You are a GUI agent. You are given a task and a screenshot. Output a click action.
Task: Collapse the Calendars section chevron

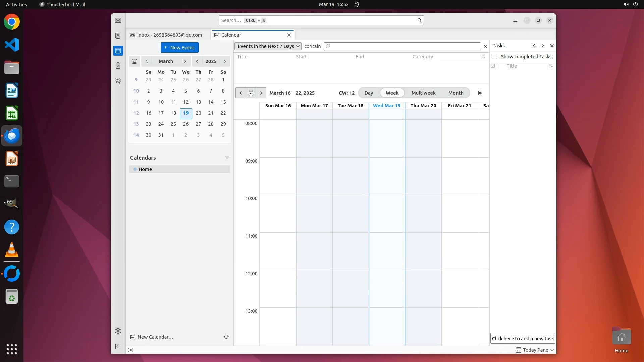(227, 158)
